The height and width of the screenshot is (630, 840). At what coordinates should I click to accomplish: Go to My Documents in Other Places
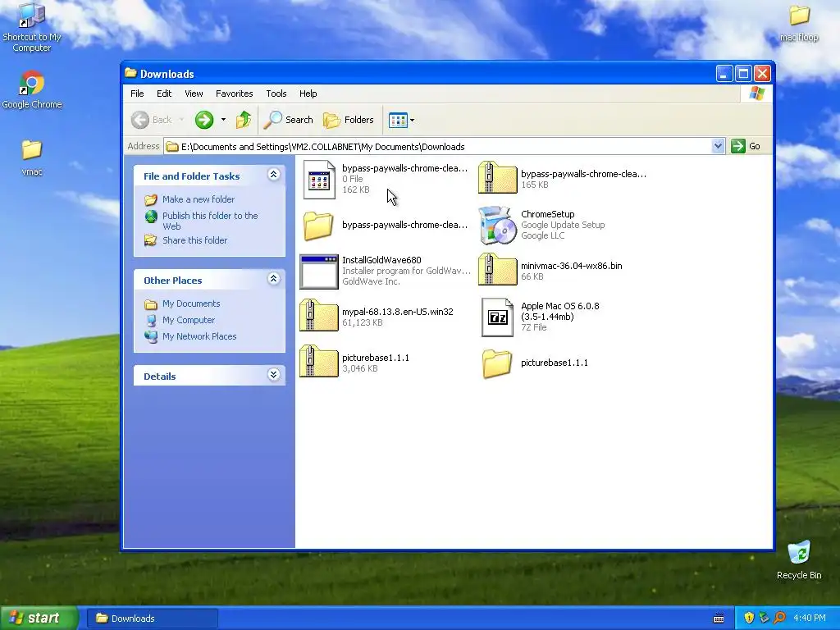191,304
